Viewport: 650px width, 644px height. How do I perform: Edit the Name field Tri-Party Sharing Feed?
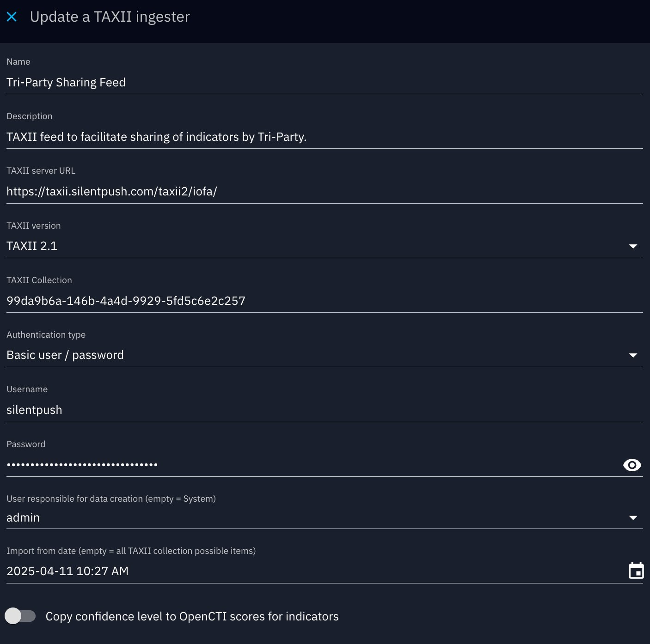pos(325,82)
